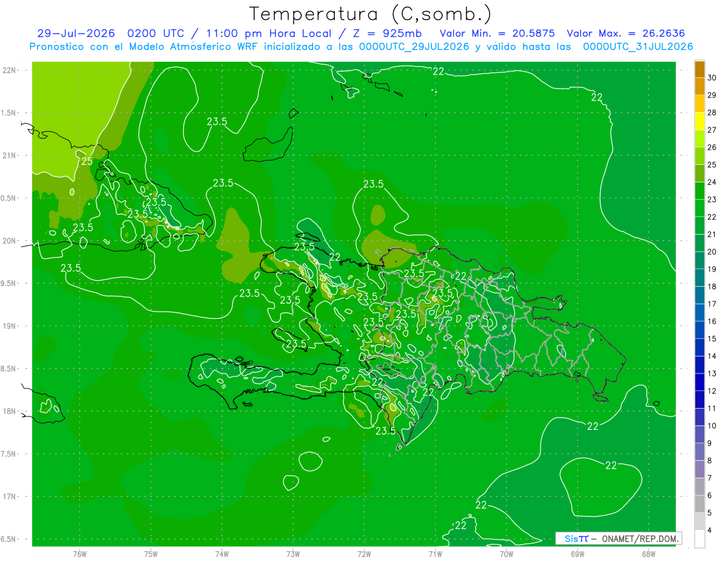Image resolution: width=728 pixels, height=562 pixels.
Task: Click the gray legend swatch between 5 and 6
Action: point(699,504)
